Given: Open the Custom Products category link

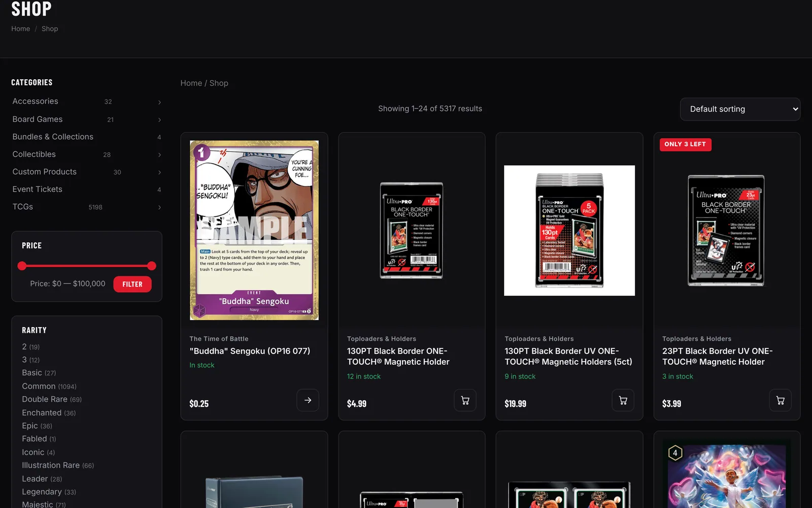Looking at the screenshot, I should [45, 172].
